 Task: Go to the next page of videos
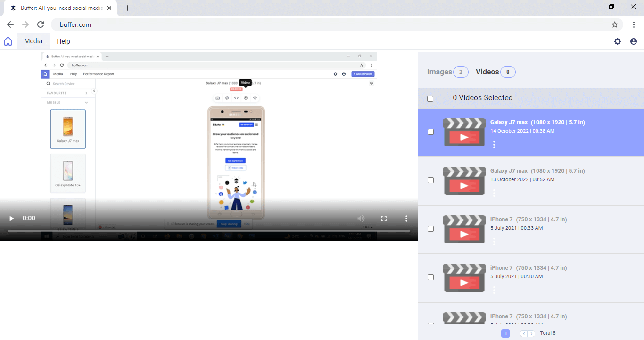[x=531, y=333]
